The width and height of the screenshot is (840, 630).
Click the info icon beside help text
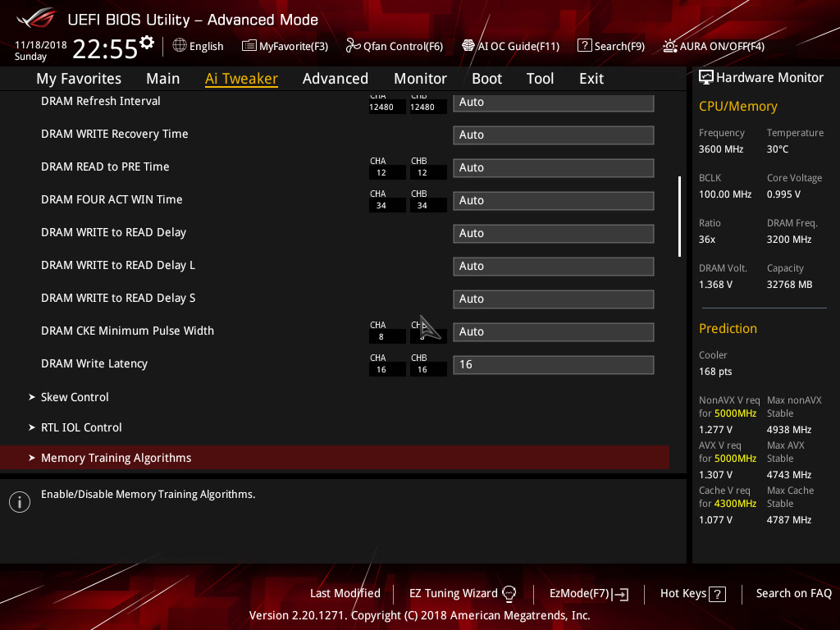tap(20, 502)
